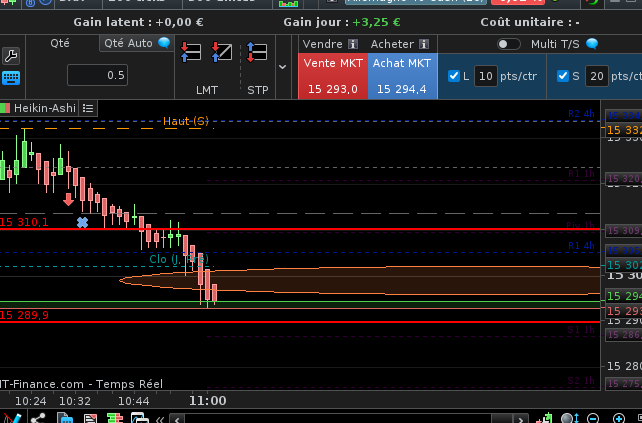The image size is (642, 423).
Task: Select the pencil drawing tool in the bottom bar
Action: tap(12, 418)
